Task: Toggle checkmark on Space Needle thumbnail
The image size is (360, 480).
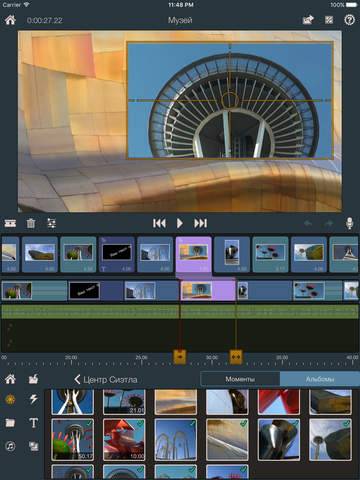Action: coord(89,424)
